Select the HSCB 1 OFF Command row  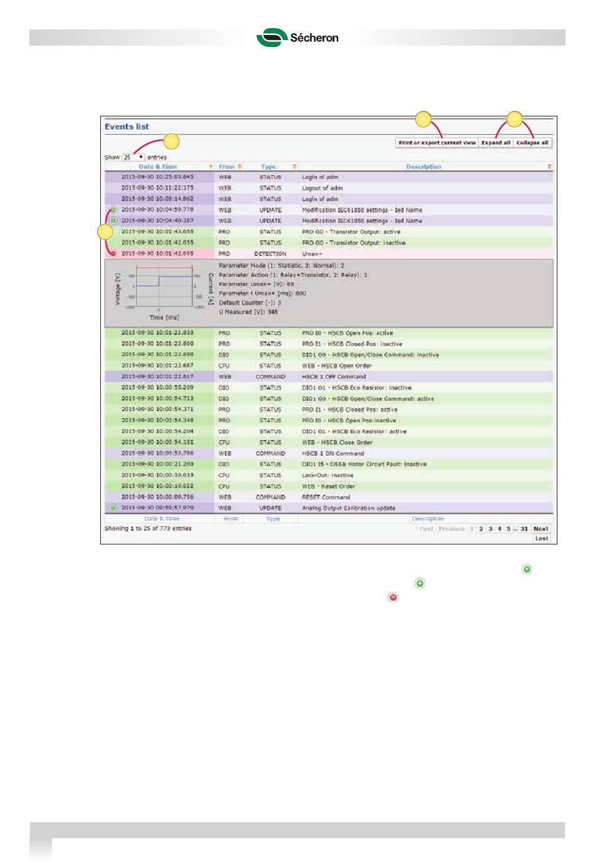(x=329, y=377)
